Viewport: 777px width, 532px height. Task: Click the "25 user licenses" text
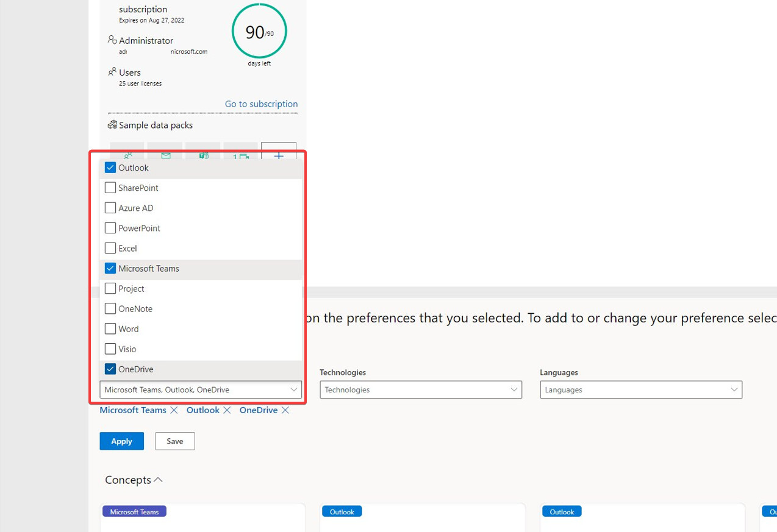[140, 83]
